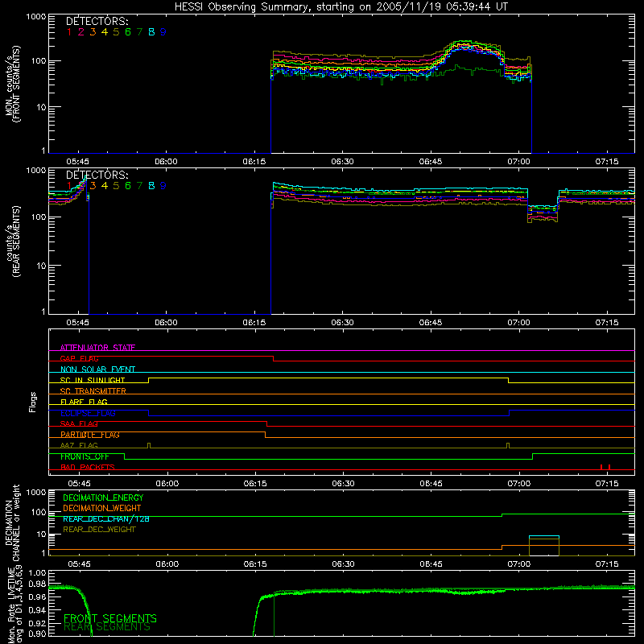
Task: Select orange detector 3 in the rear segments legend
Action: click(93, 186)
